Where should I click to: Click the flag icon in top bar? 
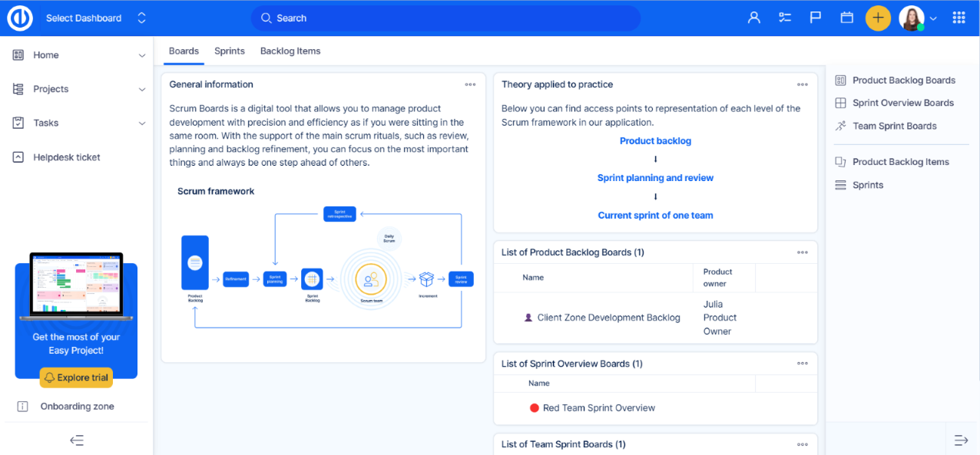tap(816, 18)
